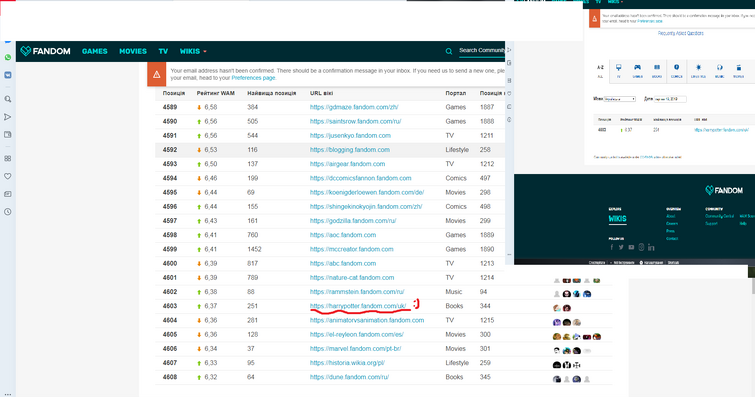This screenshot has width=755, height=397.
Task: Open Speed Dial grid icon in sidebar
Action: (x=8, y=159)
